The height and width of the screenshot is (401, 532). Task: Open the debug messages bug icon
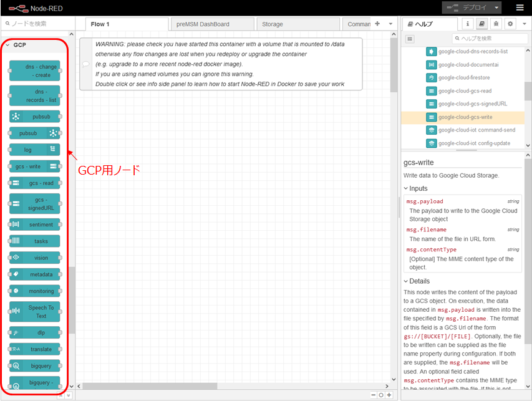(496, 24)
